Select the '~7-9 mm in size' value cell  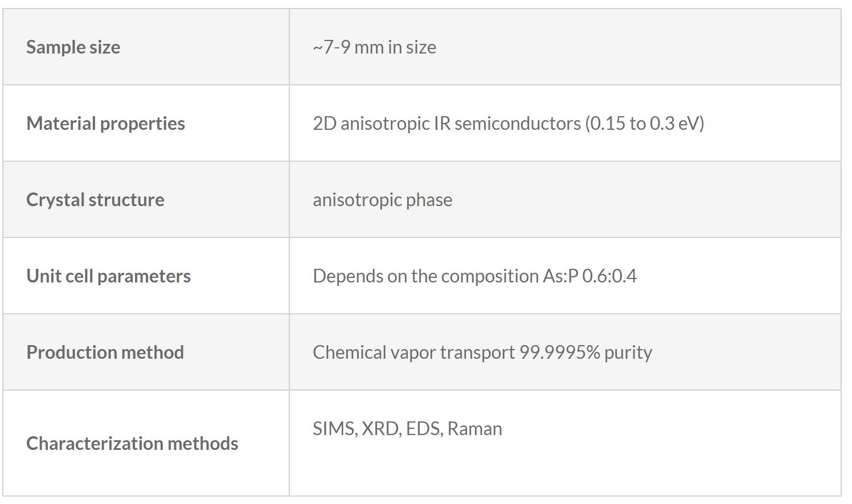374,47
